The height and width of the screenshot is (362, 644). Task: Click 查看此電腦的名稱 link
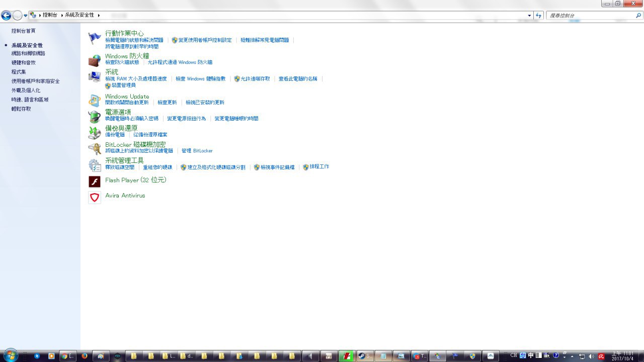pyautogui.click(x=298, y=79)
